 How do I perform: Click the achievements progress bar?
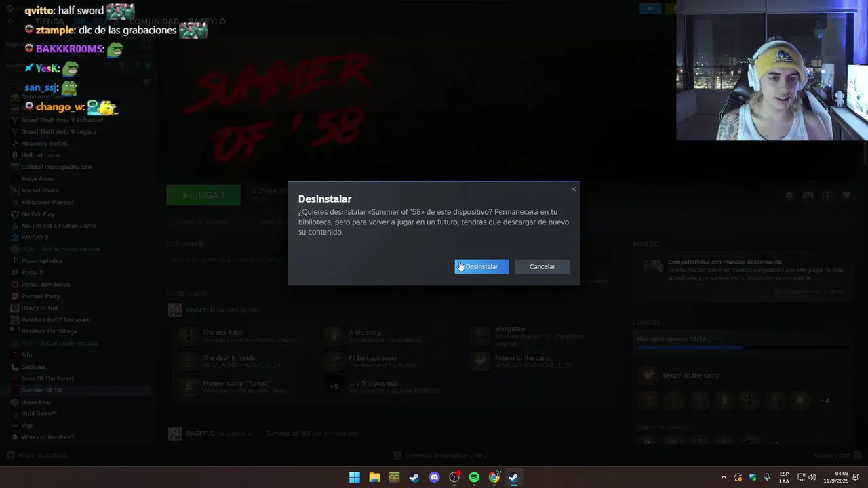click(x=742, y=348)
